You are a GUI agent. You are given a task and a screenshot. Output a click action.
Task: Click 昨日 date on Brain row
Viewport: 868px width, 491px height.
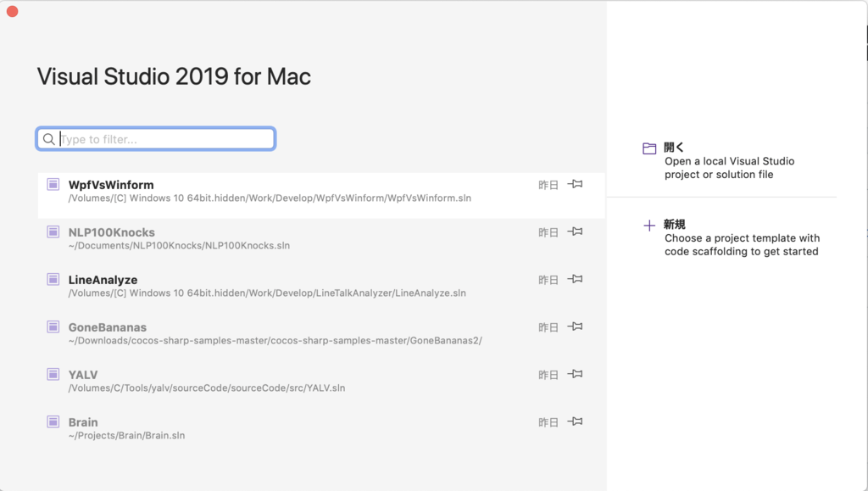pos(548,422)
